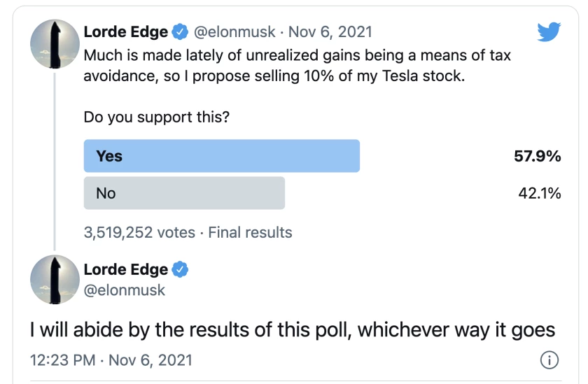Click the "Final results" label
This screenshot has height=384, width=588.
click(250, 232)
